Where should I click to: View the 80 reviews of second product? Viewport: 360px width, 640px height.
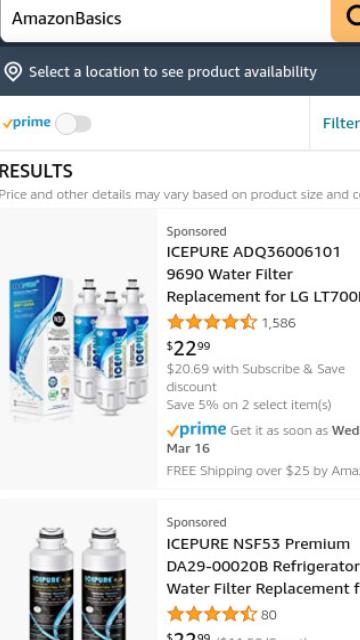[269, 615]
